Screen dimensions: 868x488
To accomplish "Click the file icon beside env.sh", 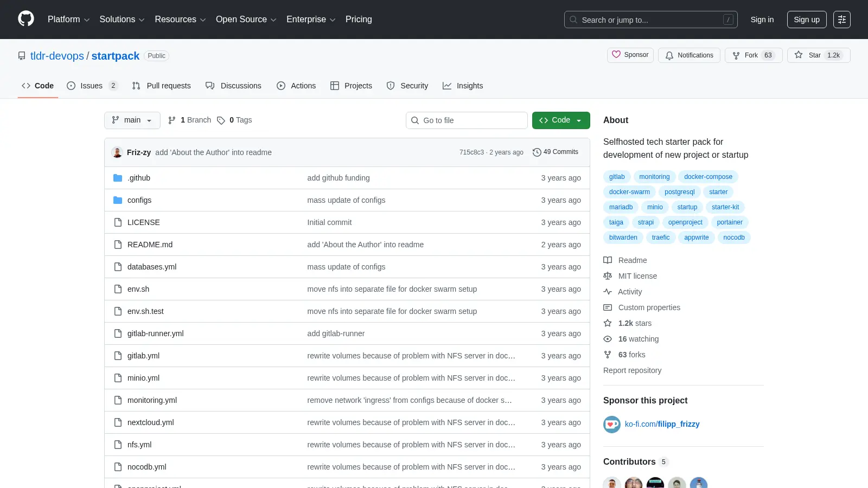I will [118, 289].
